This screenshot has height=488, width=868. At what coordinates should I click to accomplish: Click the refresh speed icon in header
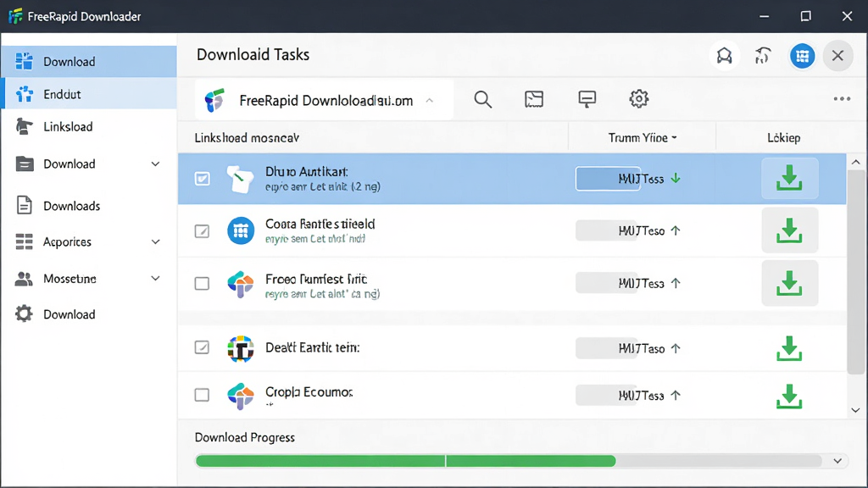(764, 56)
